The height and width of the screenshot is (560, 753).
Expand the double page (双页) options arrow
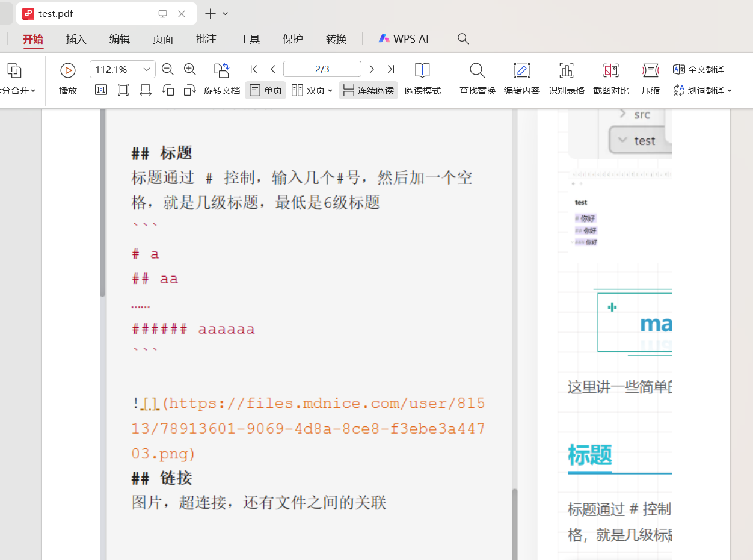pos(330,91)
